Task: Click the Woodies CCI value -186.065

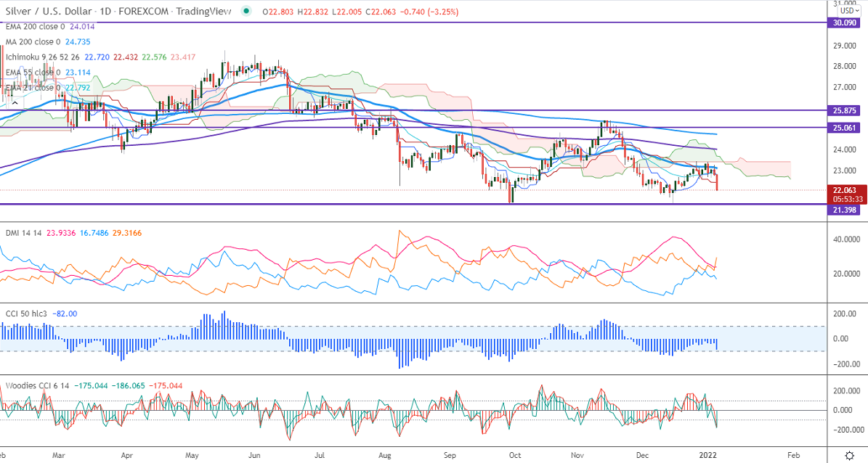Action: 129,385
